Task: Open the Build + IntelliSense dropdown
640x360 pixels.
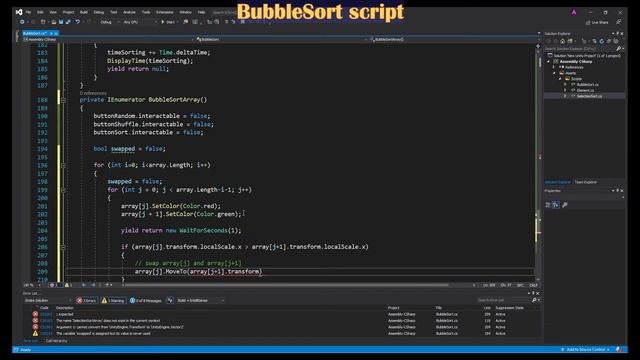Action: point(201,300)
